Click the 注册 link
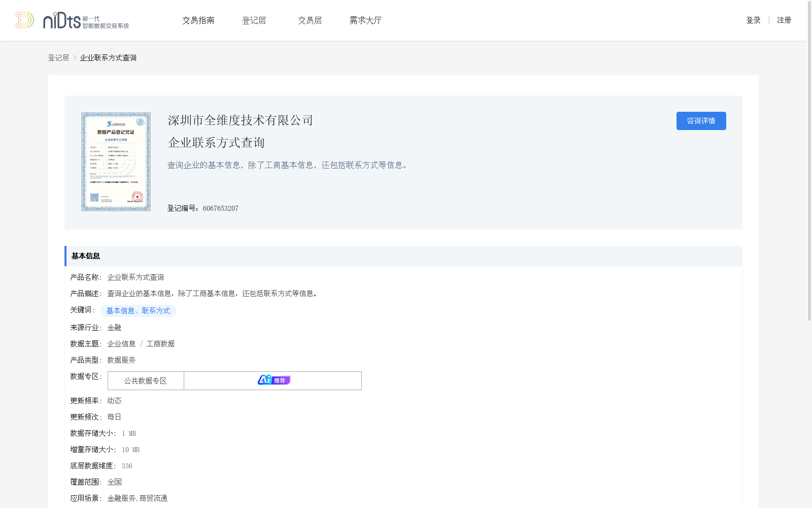Image resolution: width=812 pixels, height=508 pixels. 784,20
